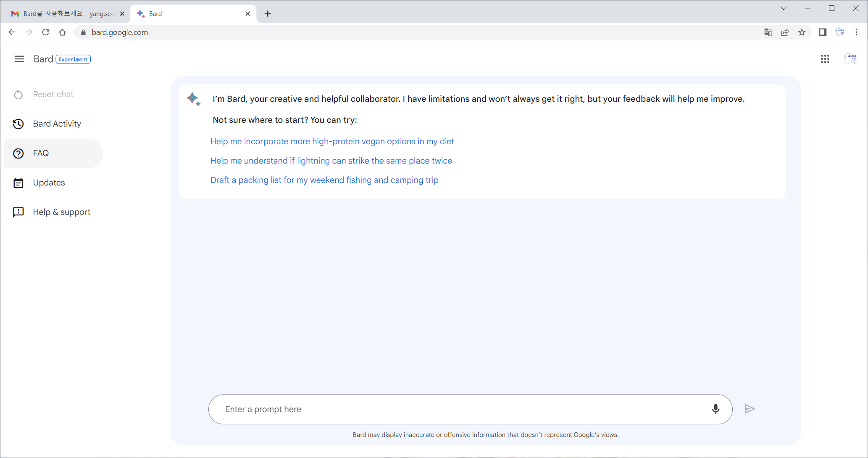
Task: Open Chrome's three-dot menu
Action: 857,32
